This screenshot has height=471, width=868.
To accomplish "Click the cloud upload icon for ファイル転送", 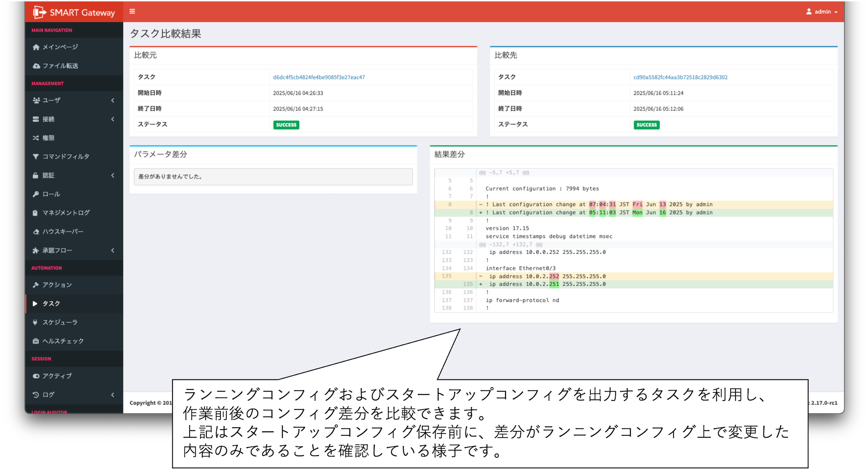I will (x=36, y=66).
